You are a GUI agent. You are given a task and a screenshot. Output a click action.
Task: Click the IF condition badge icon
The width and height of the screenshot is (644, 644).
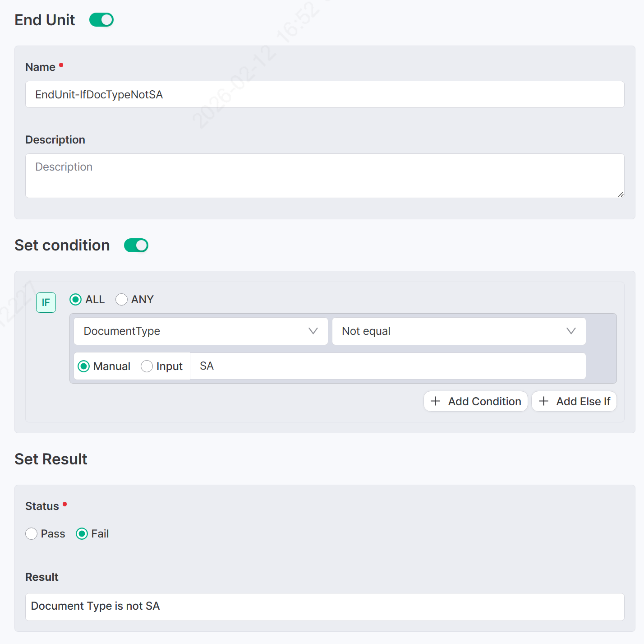(x=46, y=302)
